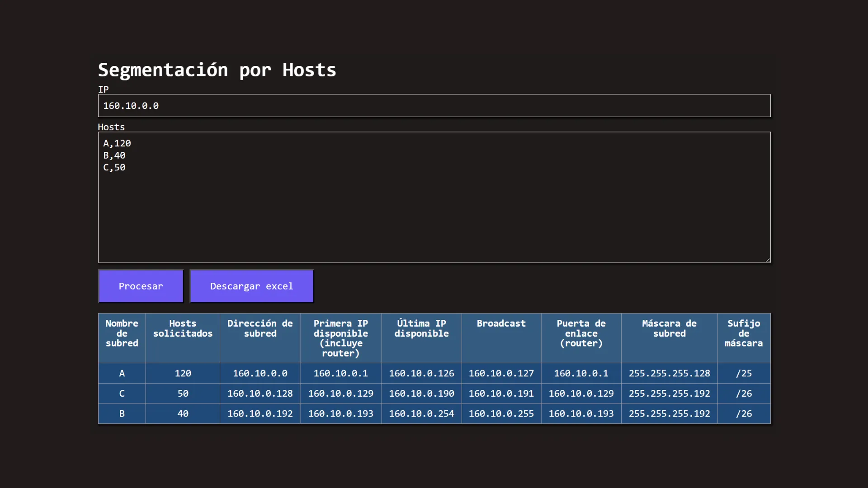Screen dimensions: 868x488
Task: Click the Nombre de subred column header
Action: click(x=122, y=333)
